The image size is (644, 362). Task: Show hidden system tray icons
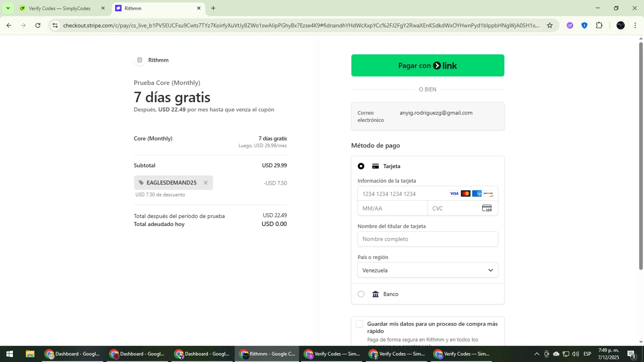(537, 354)
